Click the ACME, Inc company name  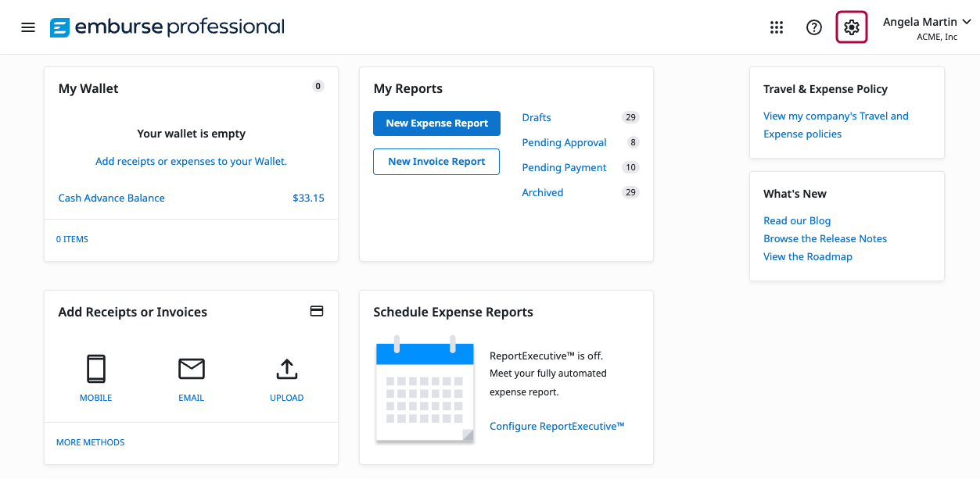(937, 38)
